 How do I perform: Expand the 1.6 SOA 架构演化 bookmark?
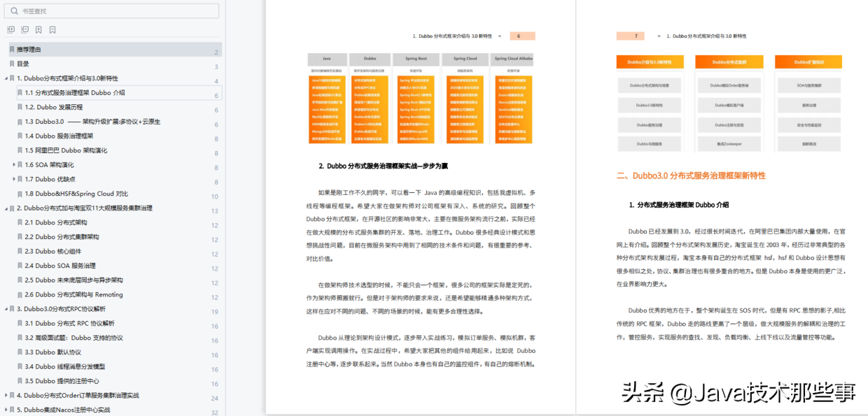coord(14,164)
